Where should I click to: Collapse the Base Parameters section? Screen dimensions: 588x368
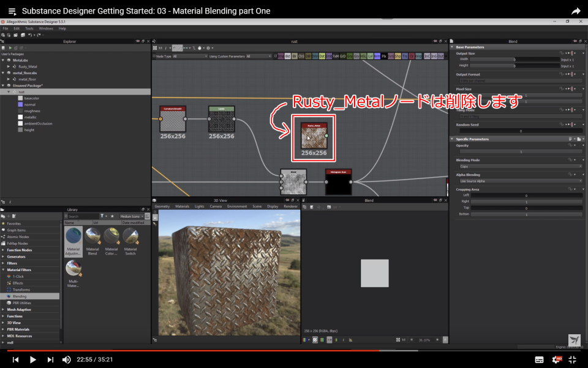(452, 47)
